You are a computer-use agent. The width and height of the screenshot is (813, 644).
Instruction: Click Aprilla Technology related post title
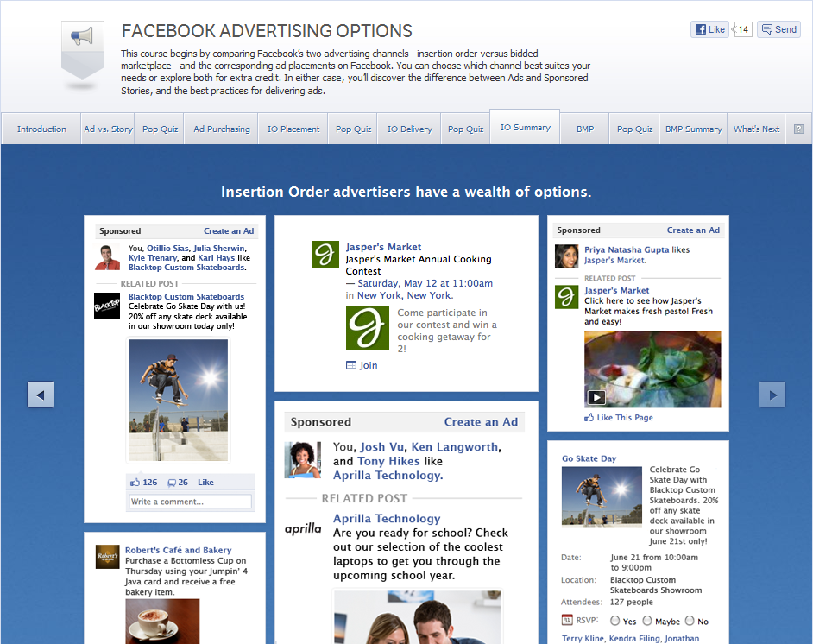pyautogui.click(x=387, y=519)
